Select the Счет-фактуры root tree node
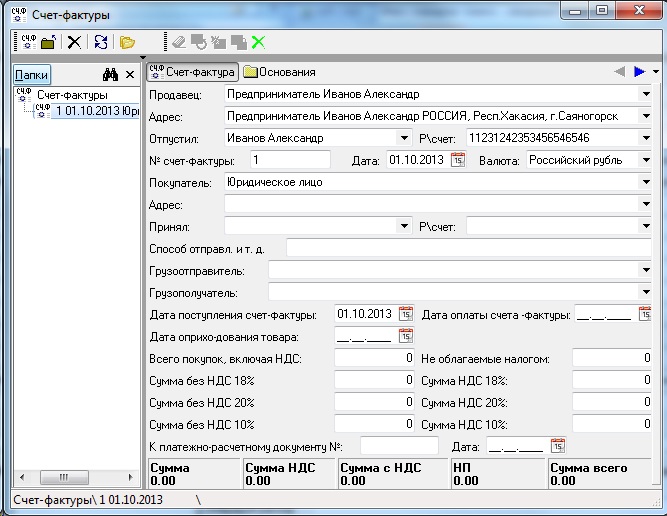 72,95
